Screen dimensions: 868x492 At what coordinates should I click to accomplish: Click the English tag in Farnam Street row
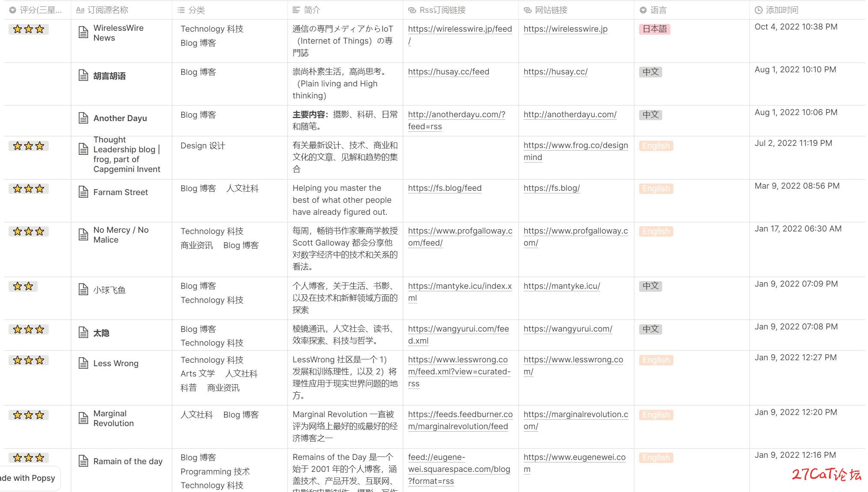pyautogui.click(x=656, y=189)
